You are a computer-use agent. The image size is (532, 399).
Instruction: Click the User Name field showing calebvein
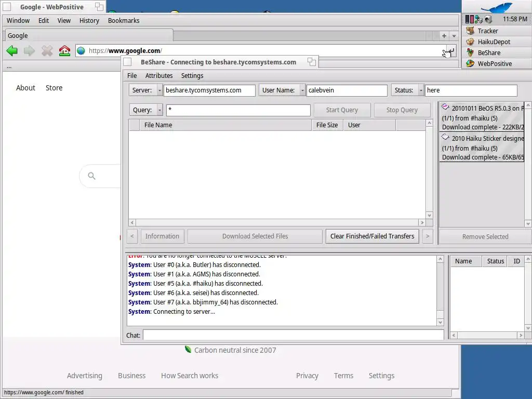[347, 90]
